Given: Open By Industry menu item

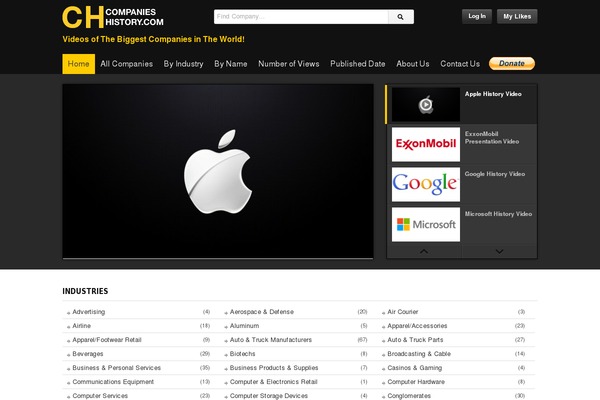Looking at the screenshot, I should tap(184, 64).
